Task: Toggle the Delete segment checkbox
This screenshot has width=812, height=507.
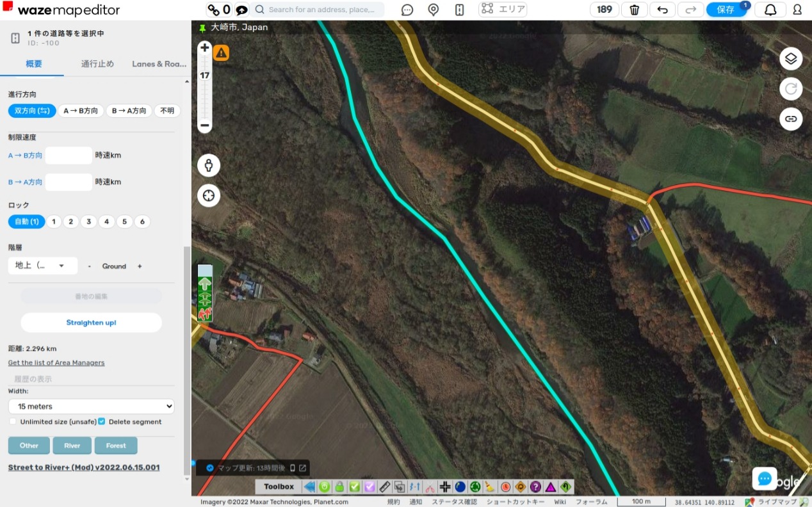Action: click(x=102, y=422)
